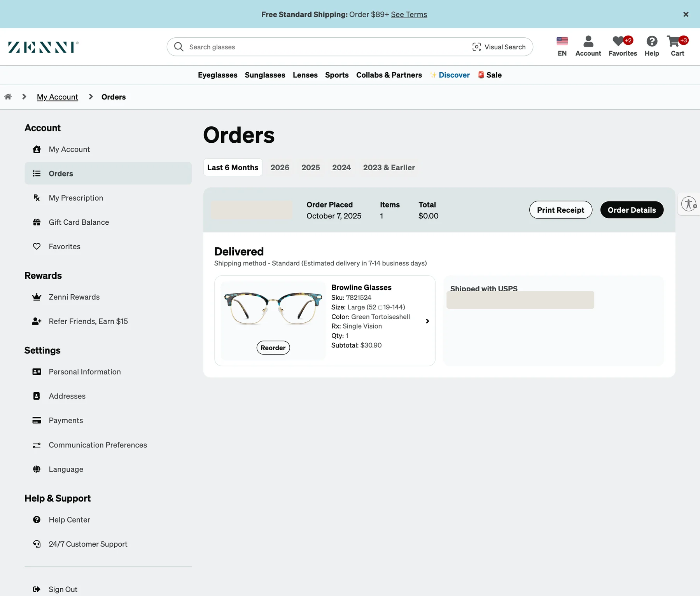Open Order Details for October order
This screenshot has height=596, width=700.
pos(632,210)
